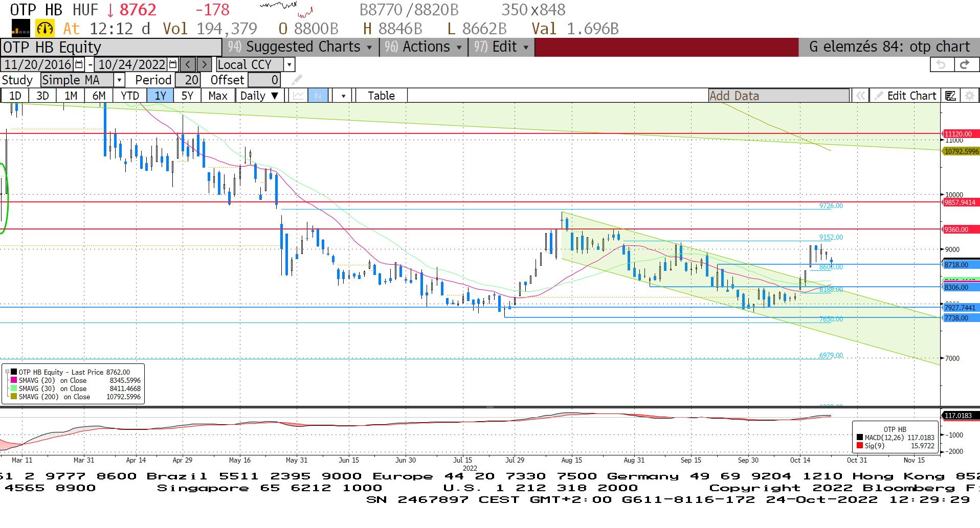Click the 10792.5996 moving average label
This screenshot has height=528, width=980.
961,151
